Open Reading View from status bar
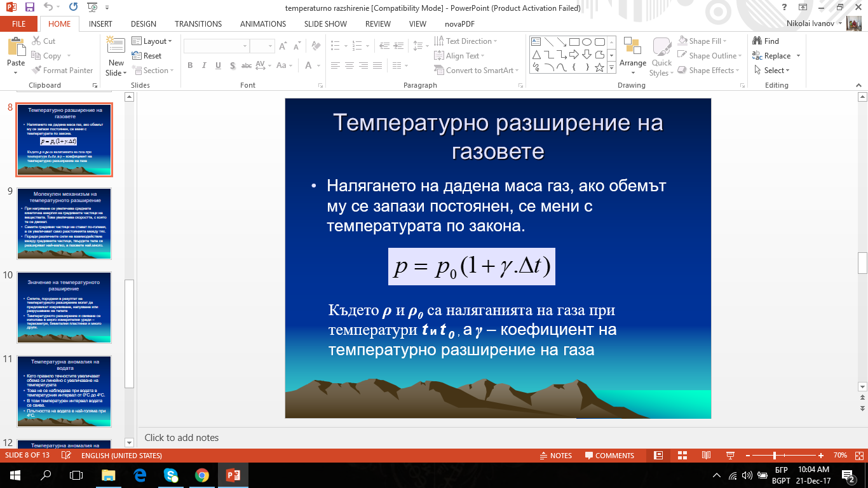 tap(706, 456)
